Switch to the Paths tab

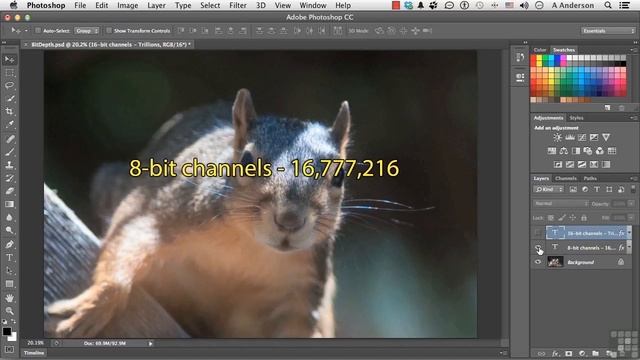(x=590, y=178)
